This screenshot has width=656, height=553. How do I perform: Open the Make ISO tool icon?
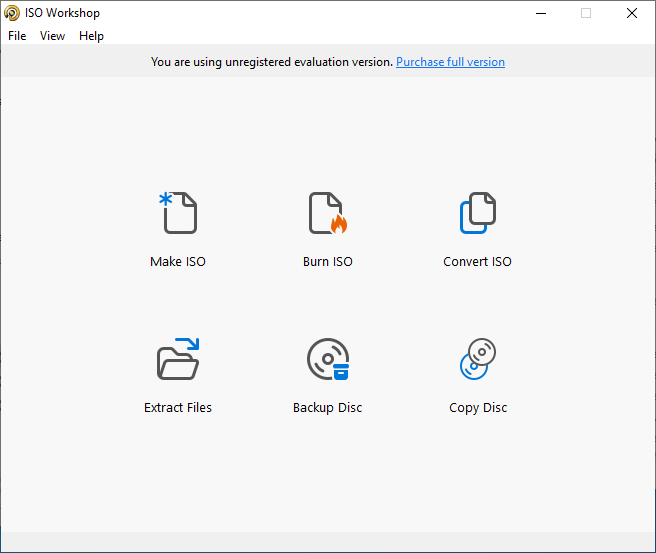178,212
